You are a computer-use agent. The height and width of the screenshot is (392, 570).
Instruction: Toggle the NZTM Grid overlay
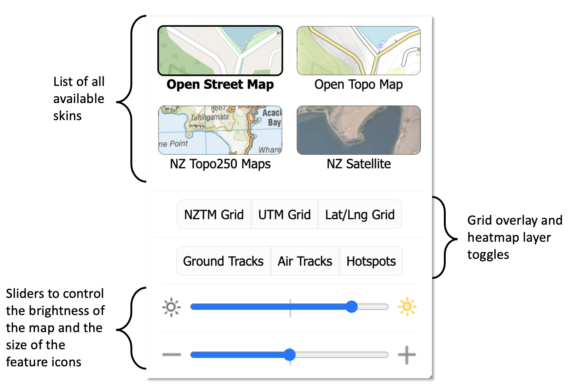pyautogui.click(x=214, y=214)
